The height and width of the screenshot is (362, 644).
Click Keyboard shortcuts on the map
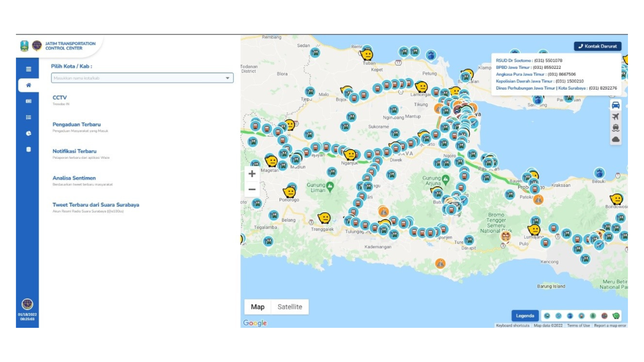(513, 325)
